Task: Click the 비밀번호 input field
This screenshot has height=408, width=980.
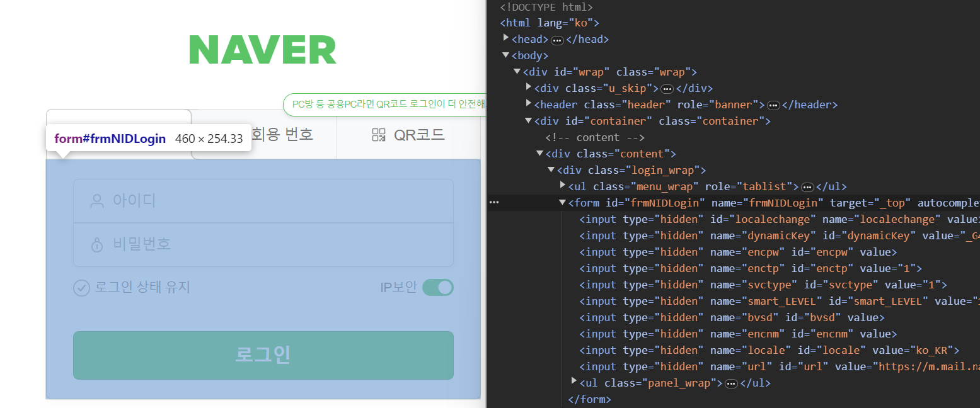Action: (263, 244)
